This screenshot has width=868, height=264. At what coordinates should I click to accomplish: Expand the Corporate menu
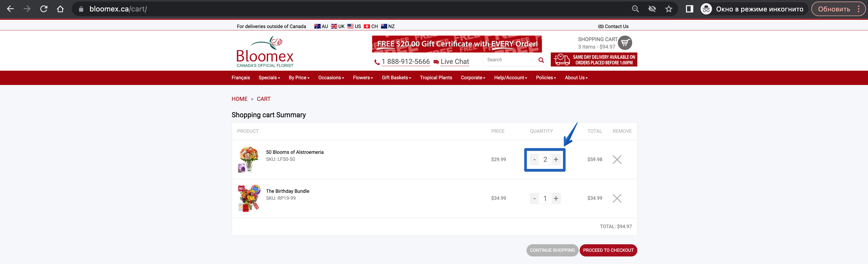point(473,78)
